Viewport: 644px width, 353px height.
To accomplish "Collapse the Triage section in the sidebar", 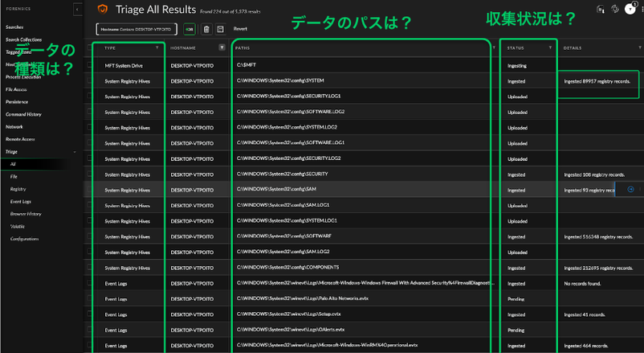I will [75, 152].
